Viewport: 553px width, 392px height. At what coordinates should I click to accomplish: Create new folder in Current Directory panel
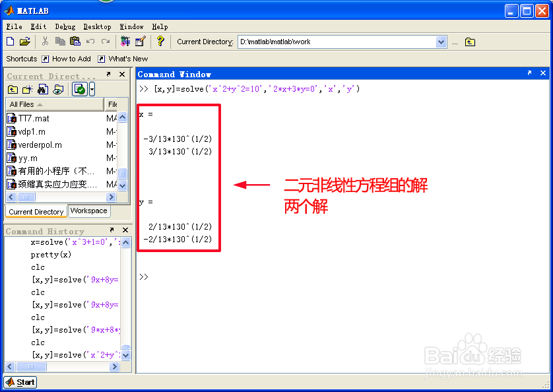(x=28, y=90)
